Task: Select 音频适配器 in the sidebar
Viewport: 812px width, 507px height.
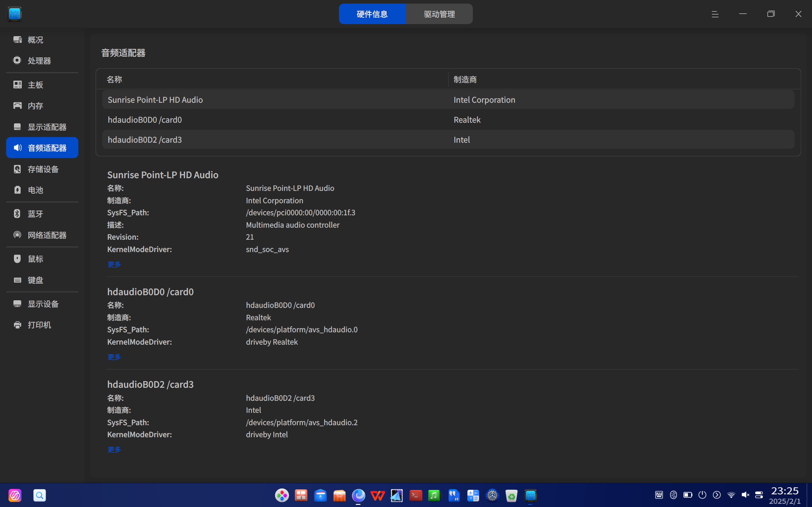Action: [x=42, y=147]
